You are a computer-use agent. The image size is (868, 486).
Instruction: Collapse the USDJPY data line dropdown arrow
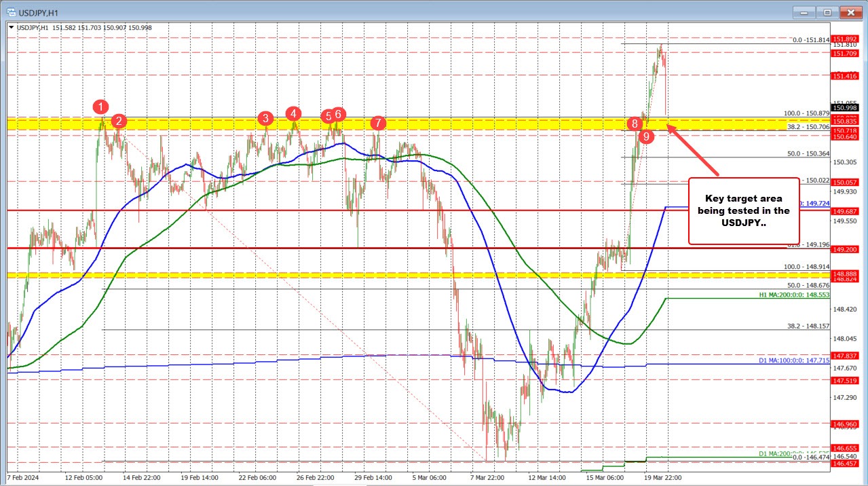click(x=12, y=28)
